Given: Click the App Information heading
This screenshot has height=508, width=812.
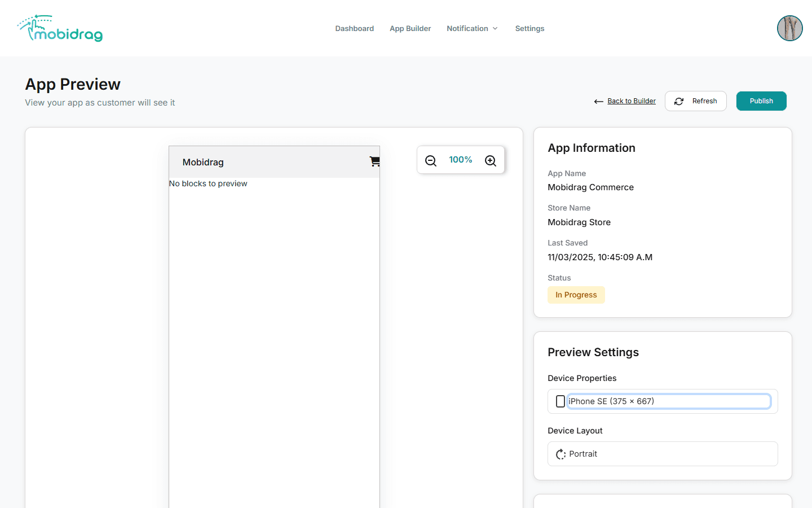Looking at the screenshot, I should pyautogui.click(x=592, y=148).
